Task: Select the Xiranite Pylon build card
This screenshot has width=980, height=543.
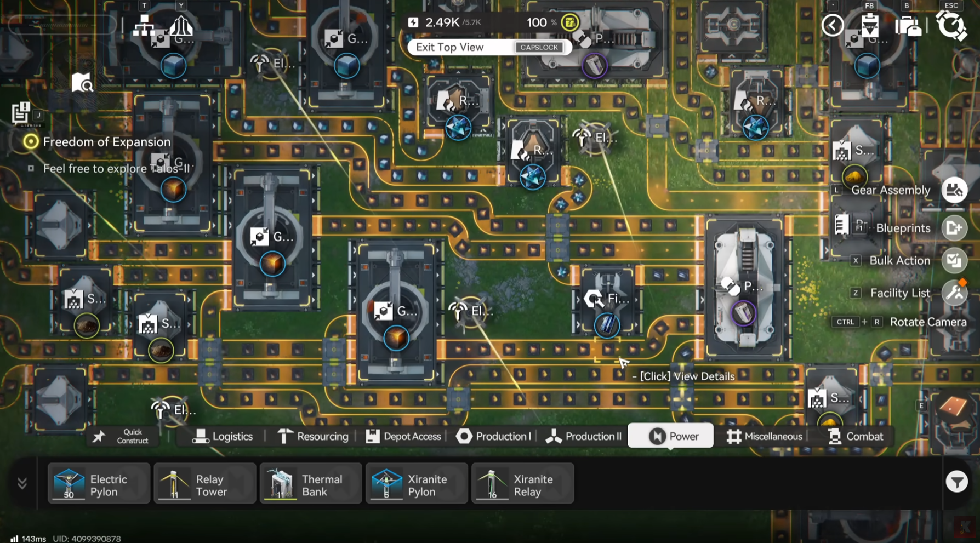Action: 417,483
